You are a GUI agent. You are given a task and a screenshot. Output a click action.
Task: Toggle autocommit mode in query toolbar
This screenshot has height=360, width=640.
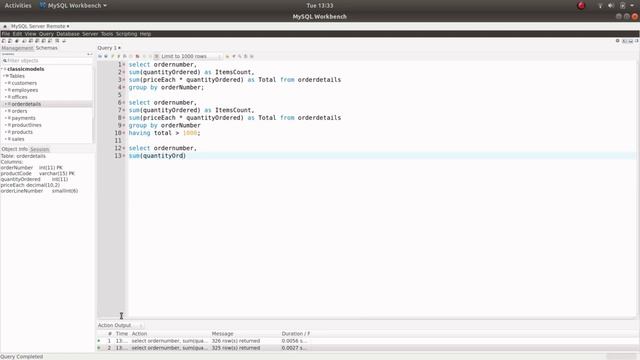156,56
